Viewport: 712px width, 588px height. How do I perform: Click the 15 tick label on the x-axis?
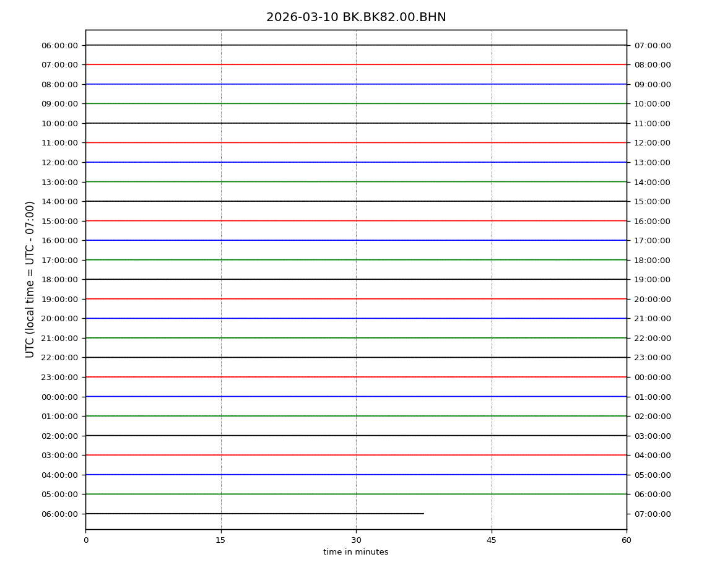coord(220,540)
